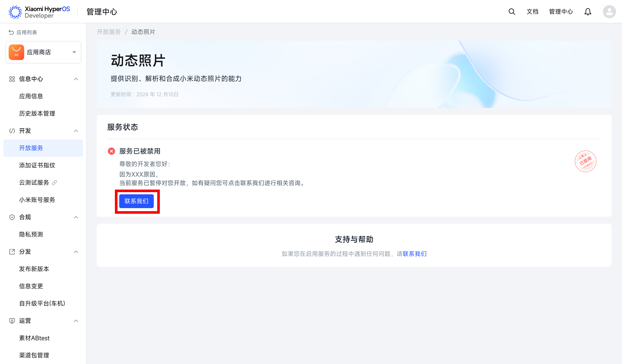The height and width of the screenshot is (364, 622).
Task: Open the notification bell
Action: (587, 12)
